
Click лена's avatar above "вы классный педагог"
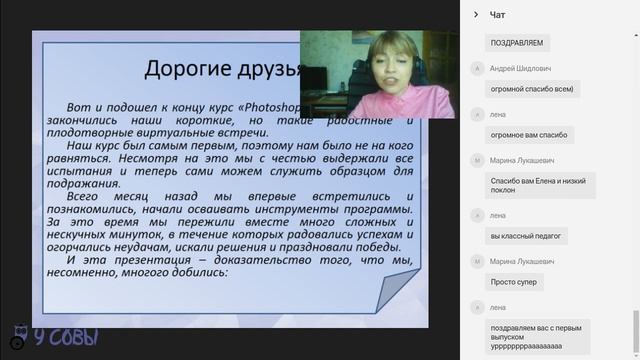[x=477, y=216]
